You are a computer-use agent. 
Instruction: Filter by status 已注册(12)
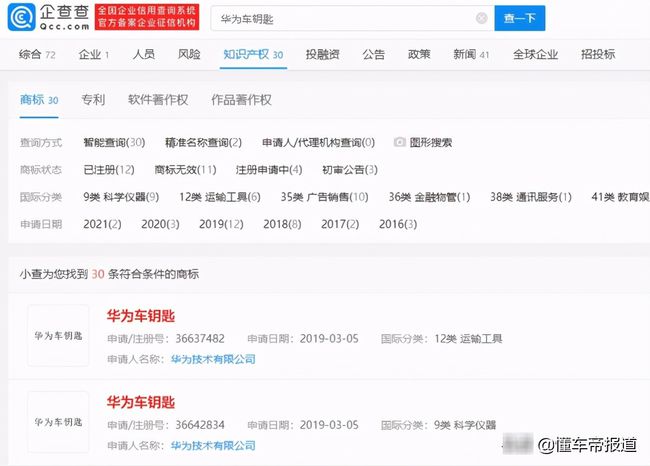click(x=109, y=170)
